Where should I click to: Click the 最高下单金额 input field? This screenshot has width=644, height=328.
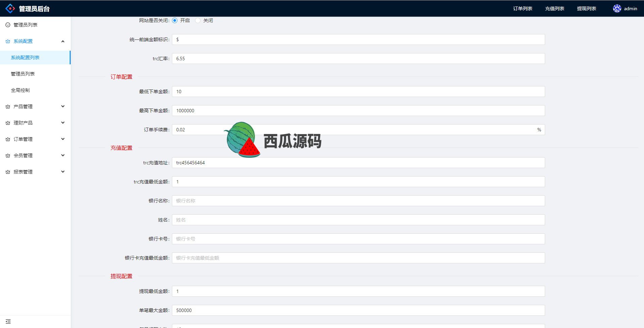tap(359, 111)
